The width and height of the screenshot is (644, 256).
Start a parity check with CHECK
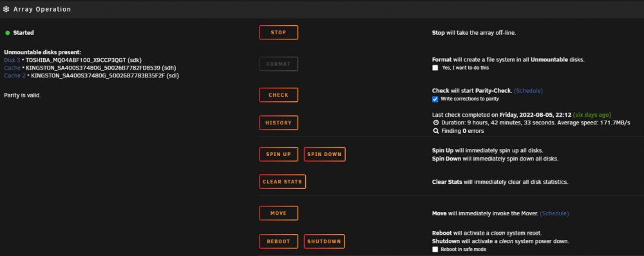pos(278,95)
